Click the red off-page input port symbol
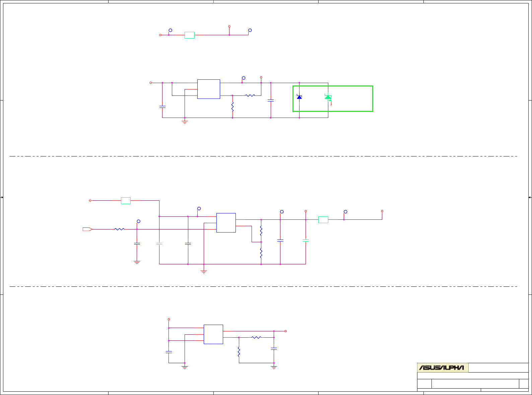Viewport: 532px width, 395px height. pyautogui.click(x=87, y=229)
